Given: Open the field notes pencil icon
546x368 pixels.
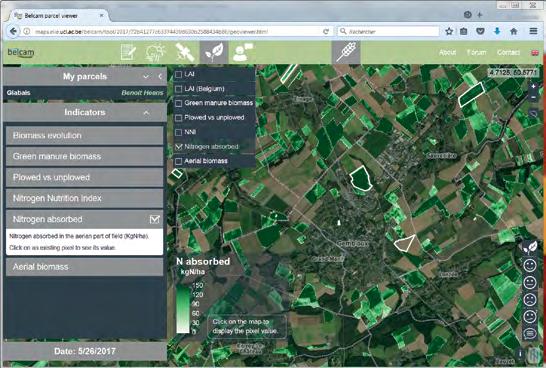Looking at the screenshot, I should click(128, 53).
